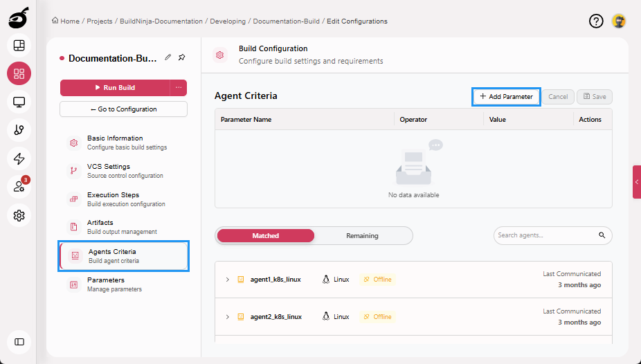
Task: Click the Save button
Action: [x=595, y=97]
